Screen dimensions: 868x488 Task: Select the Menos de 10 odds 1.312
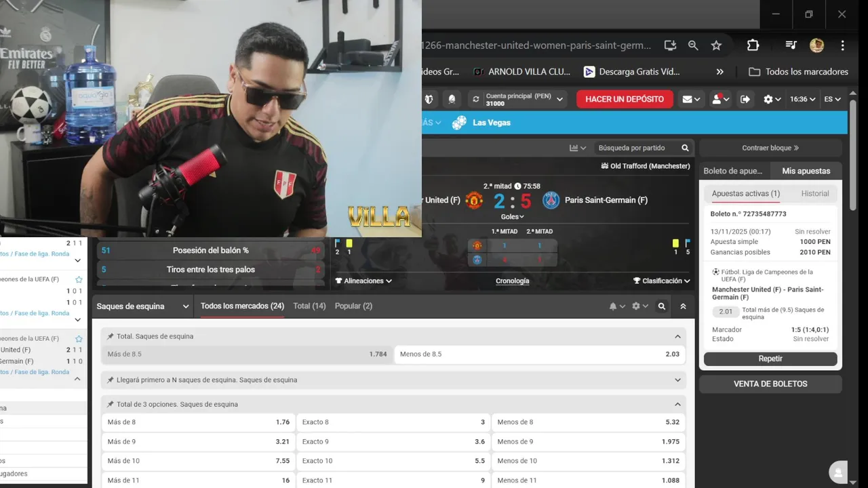coord(588,461)
